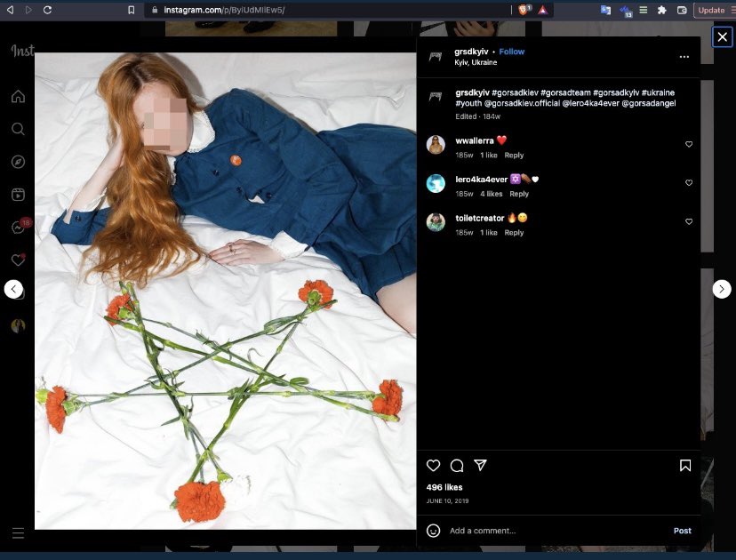736x560 pixels.
Task: Open Messages with 18 badge
Action: 20,227
